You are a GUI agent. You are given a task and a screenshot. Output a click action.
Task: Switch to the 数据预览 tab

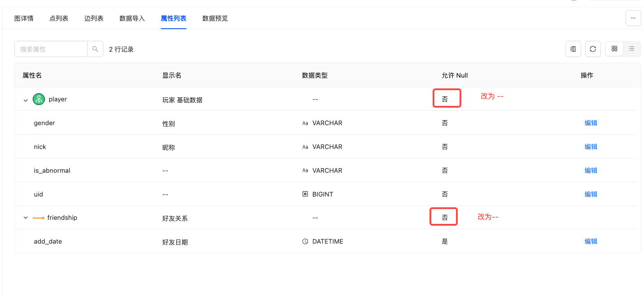215,18
